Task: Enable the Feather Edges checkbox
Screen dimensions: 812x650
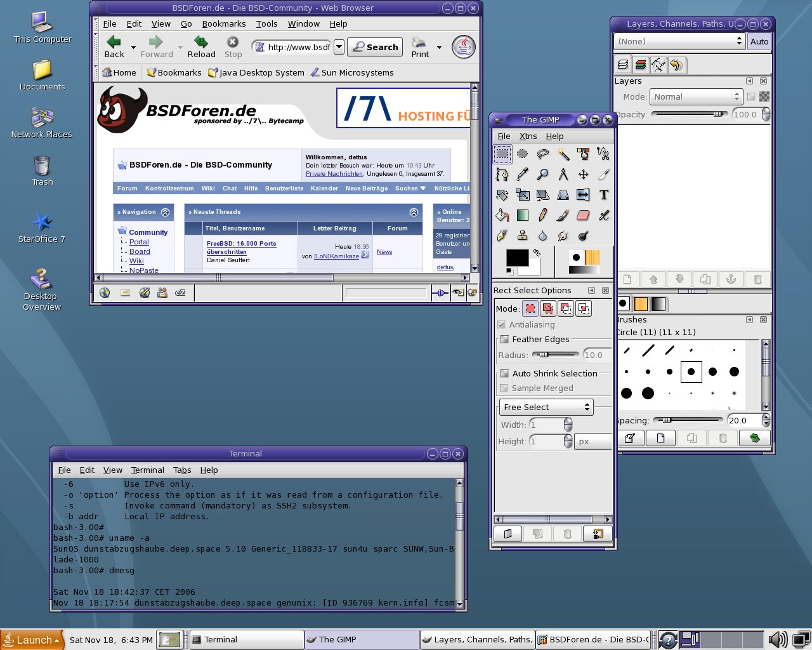Action: (x=504, y=339)
